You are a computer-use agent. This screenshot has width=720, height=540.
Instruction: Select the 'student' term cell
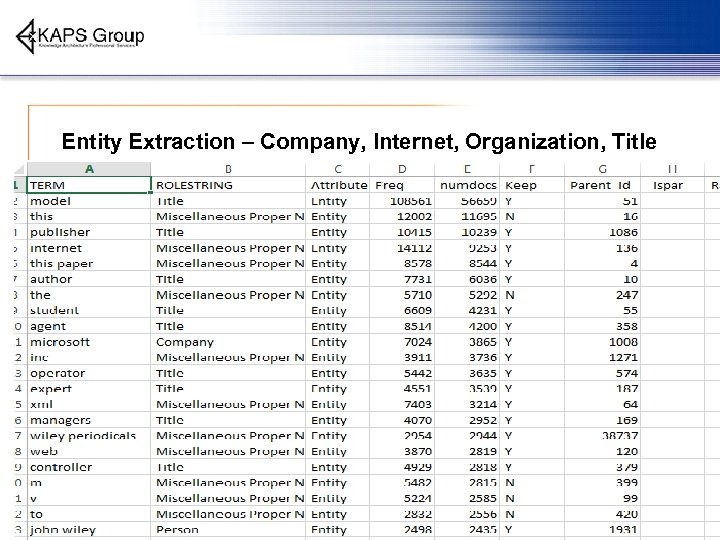tap(89, 310)
